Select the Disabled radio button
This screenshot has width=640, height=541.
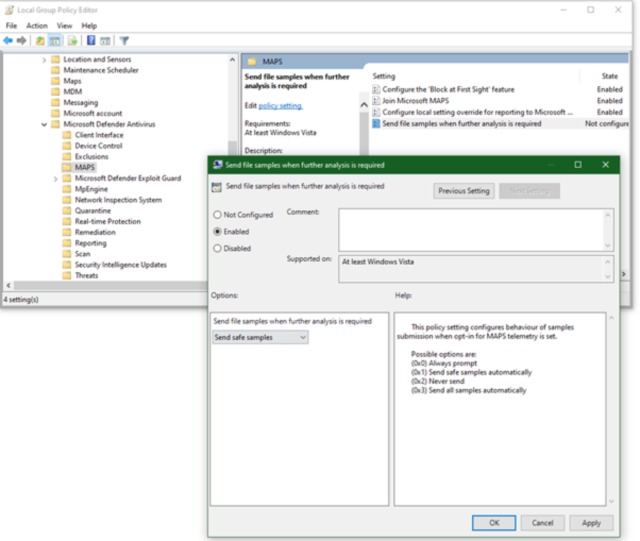[x=217, y=248]
